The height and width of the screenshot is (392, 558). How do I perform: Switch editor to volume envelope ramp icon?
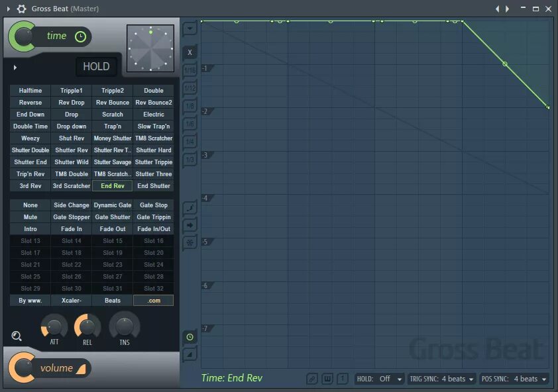click(190, 354)
